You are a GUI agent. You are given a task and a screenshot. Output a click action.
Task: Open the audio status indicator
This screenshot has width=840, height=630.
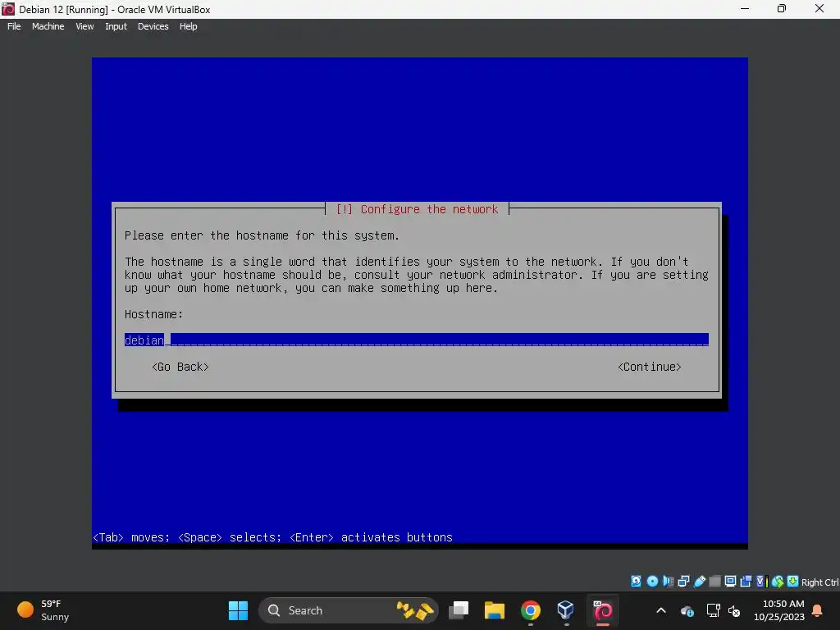(668, 582)
